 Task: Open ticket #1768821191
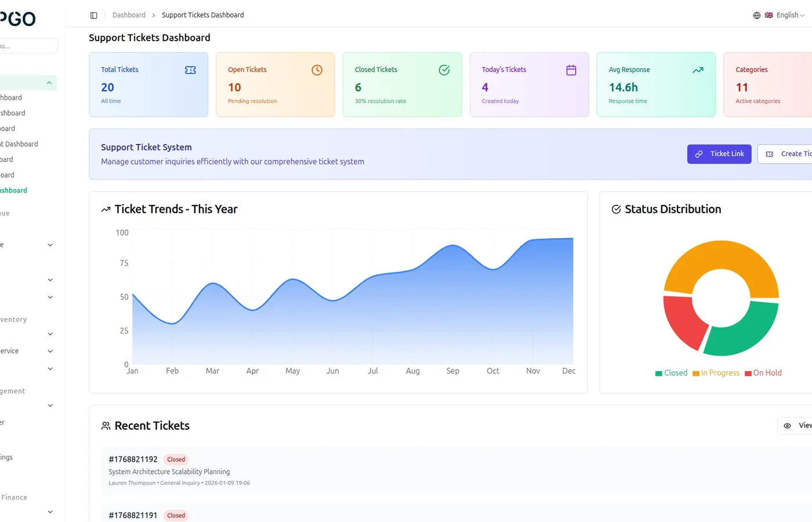point(456,513)
